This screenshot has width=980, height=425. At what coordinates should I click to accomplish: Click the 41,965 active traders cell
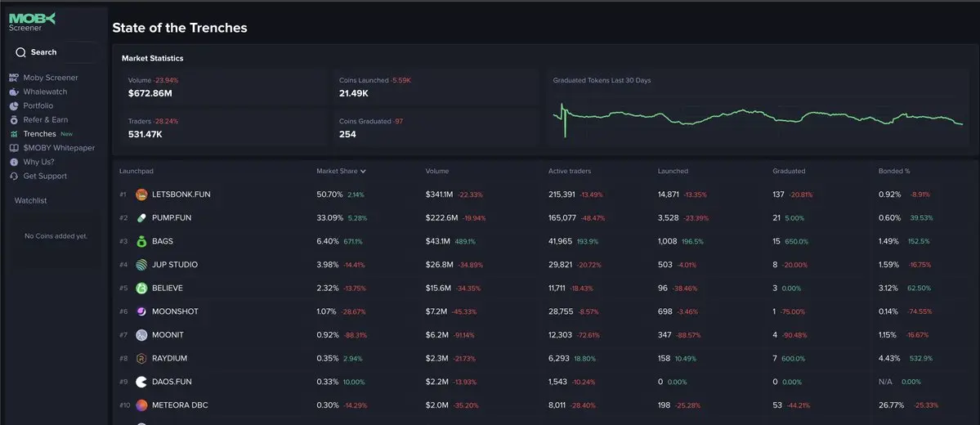[560, 241]
